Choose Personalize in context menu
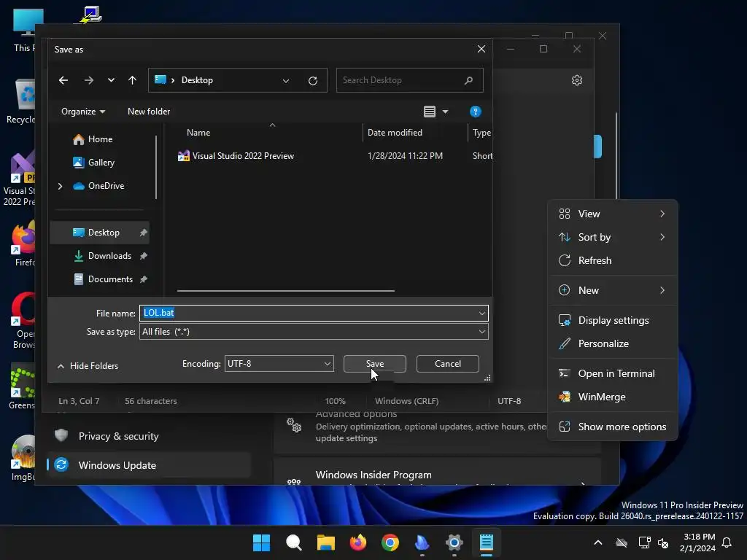This screenshot has width=747, height=560. click(612, 344)
